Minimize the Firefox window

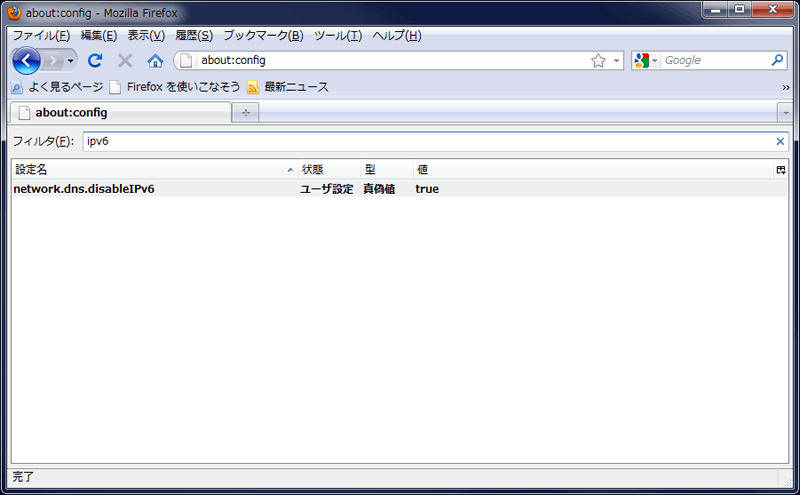click(x=715, y=9)
